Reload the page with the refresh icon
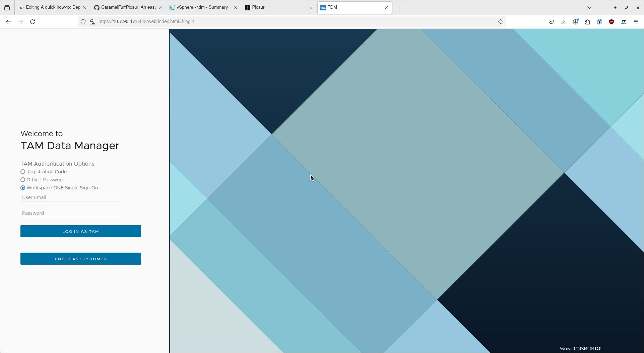 (33, 22)
